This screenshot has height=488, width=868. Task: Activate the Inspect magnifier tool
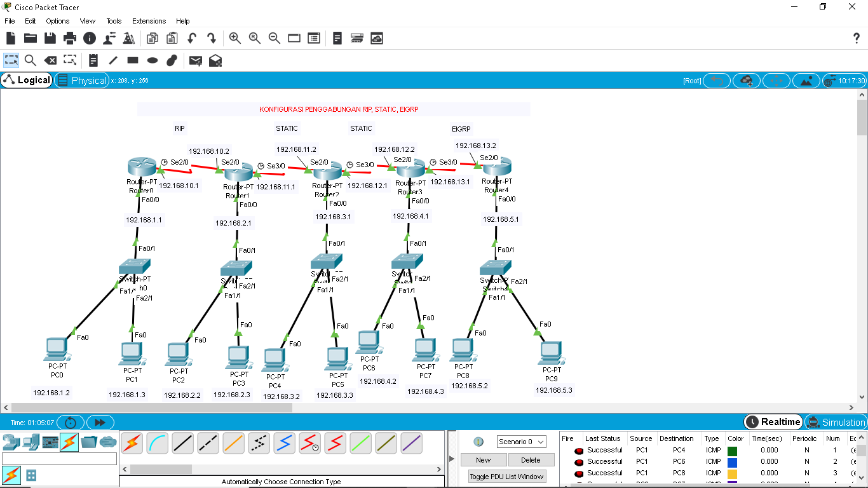point(31,60)
